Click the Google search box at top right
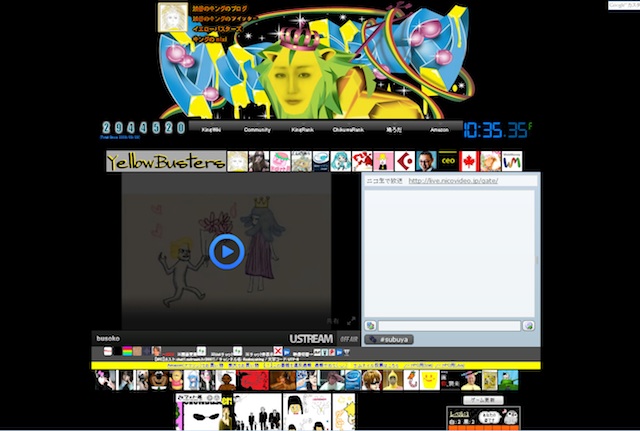The height and width of the screenshot is (431, 640). [622, 5]
